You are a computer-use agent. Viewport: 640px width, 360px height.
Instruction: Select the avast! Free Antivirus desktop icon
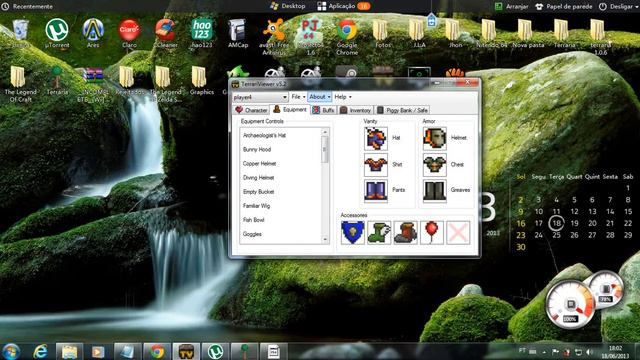pyautogui.click(x=274, y=37)
